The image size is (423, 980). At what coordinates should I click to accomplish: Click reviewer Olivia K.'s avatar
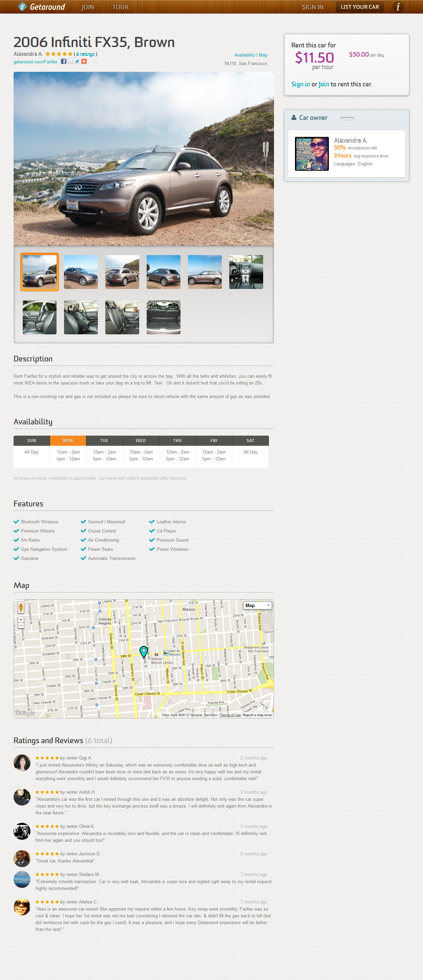22,831
